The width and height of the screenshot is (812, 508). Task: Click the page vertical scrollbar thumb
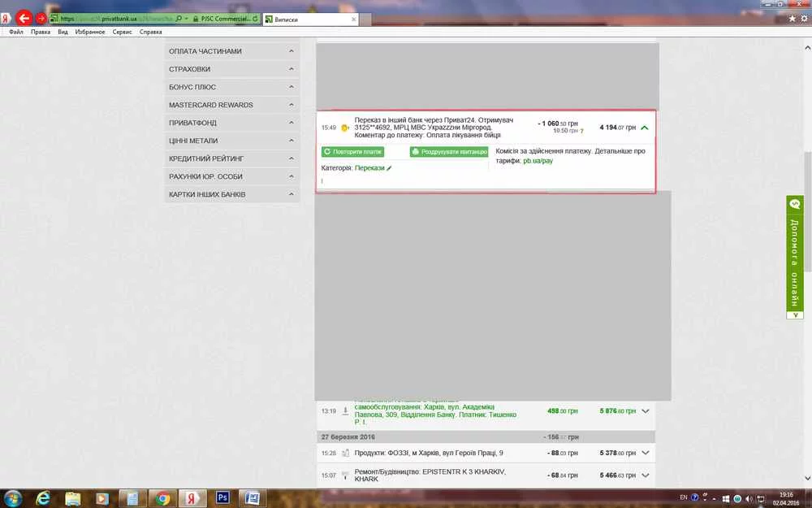[807, 211]
